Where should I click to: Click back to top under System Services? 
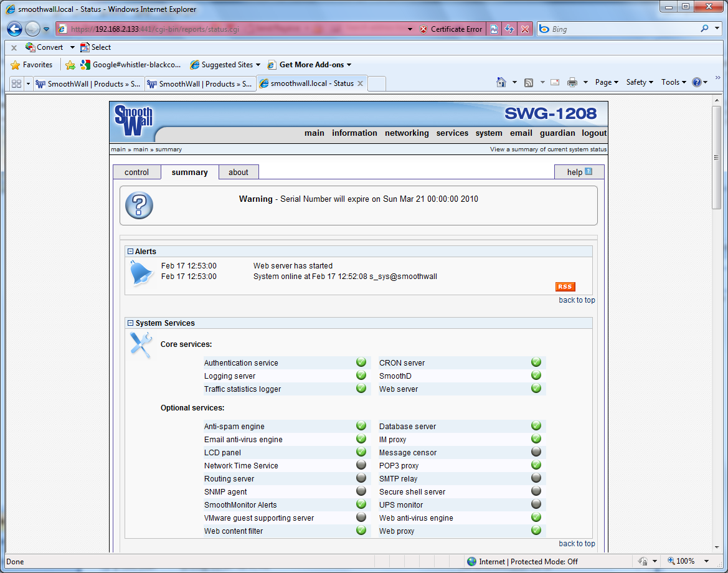(577, 543)
